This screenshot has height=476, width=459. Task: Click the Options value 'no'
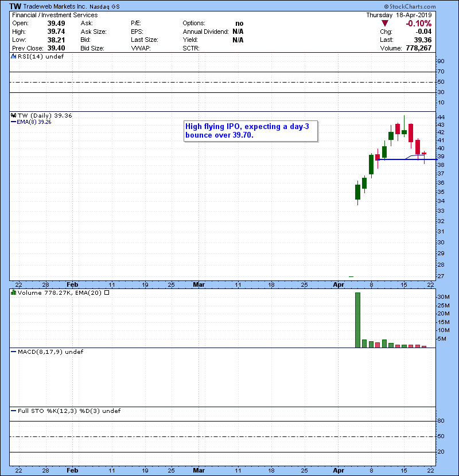tap(239, 24)
